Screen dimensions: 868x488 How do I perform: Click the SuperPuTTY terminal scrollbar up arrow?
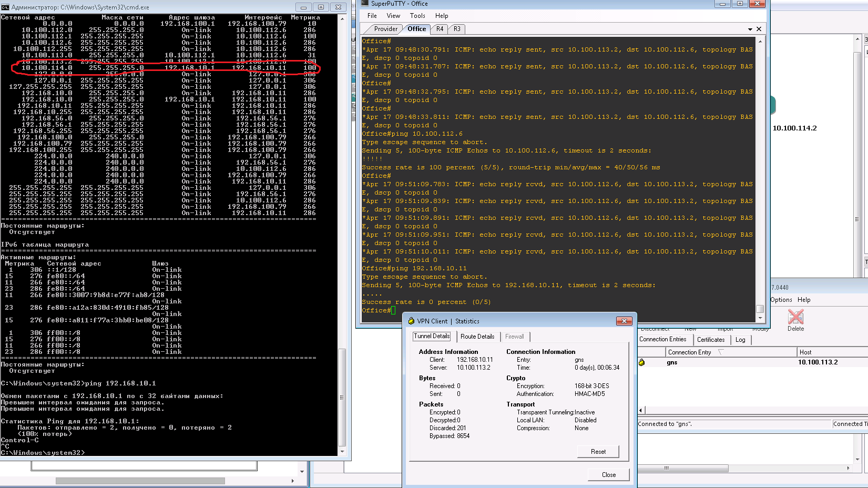(x=760, y=41)
